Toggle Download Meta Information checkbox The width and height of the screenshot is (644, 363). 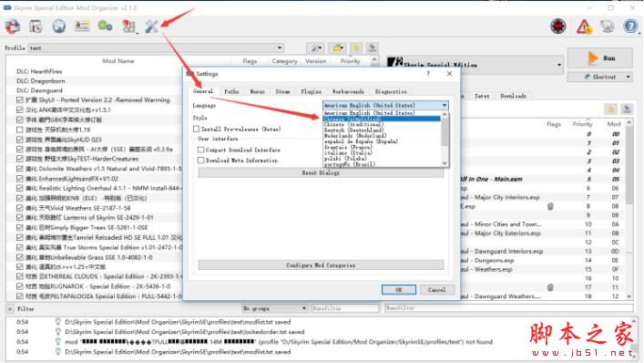tap(200, 161)
